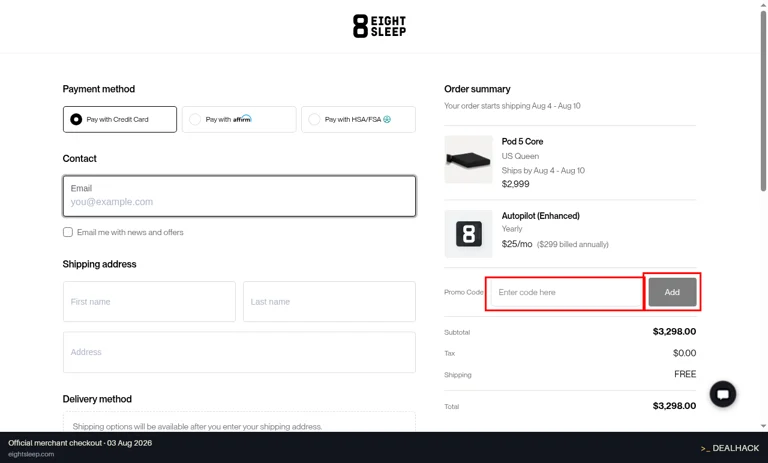Image resolution: width=768 pixels, height=463 pixels.
Task: Click the Subtotal amount $3,298.00
Action: click(674, 332)
